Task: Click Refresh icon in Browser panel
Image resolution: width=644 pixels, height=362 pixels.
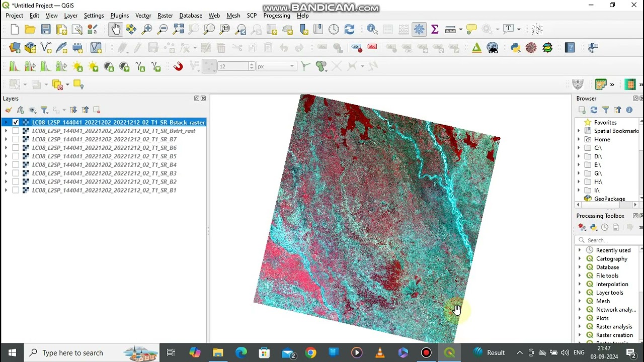Action: click(x=594, y=110)
